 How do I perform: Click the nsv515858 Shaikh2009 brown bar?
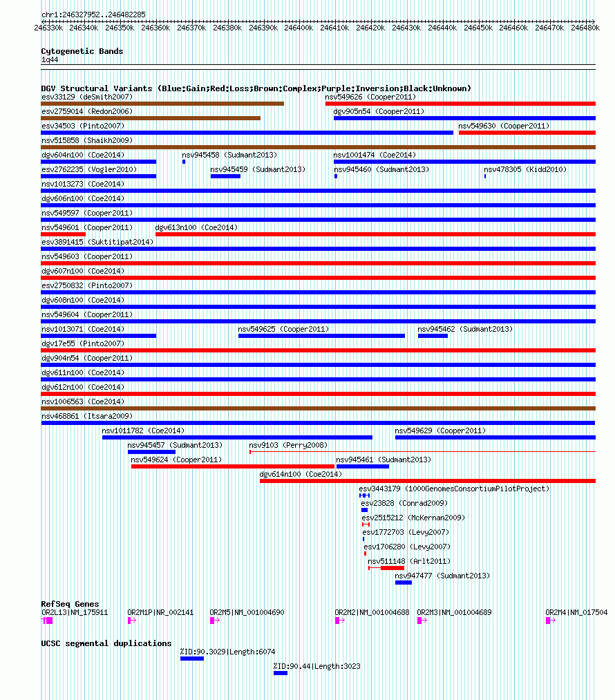319,147
